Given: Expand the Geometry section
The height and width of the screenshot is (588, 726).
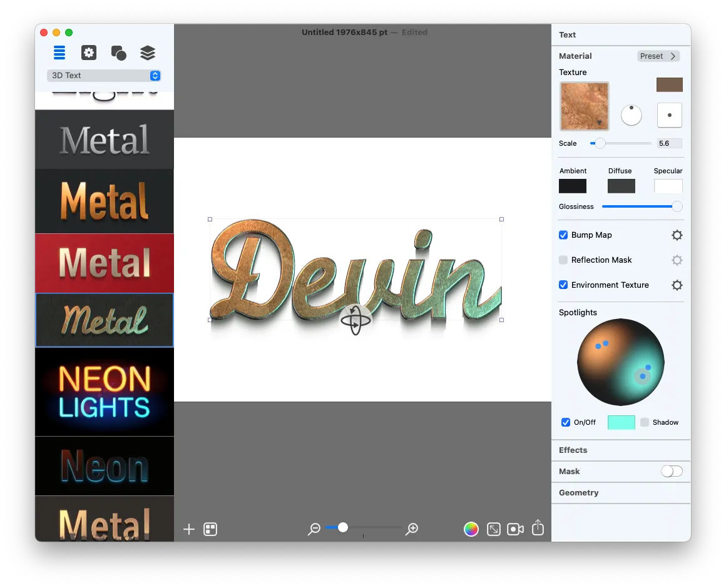Looking at the screenshot, I should pyautogui.click(x=579, y=493).
